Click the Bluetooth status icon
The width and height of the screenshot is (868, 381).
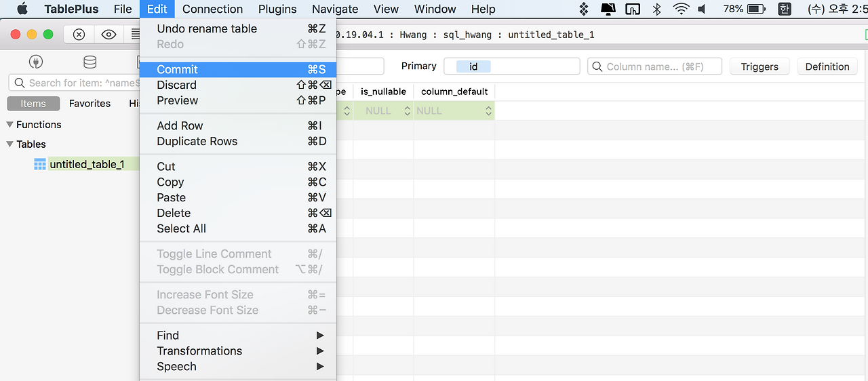pos(656,9)
